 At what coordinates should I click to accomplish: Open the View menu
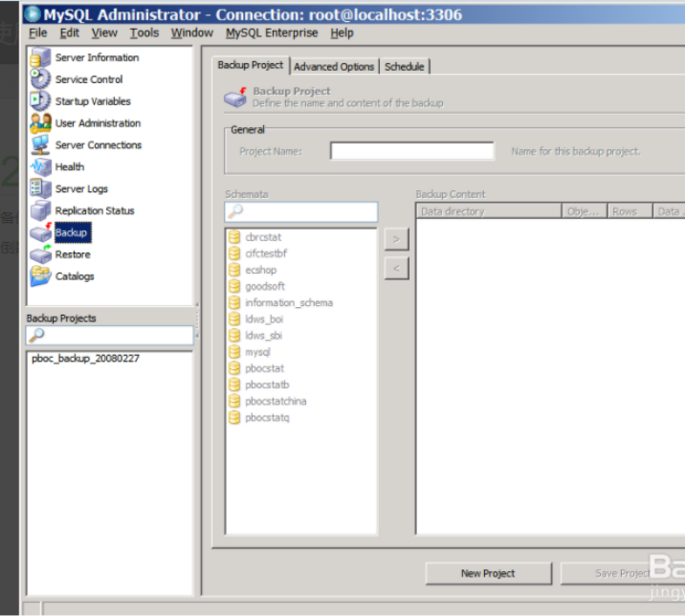pos(104,33)
